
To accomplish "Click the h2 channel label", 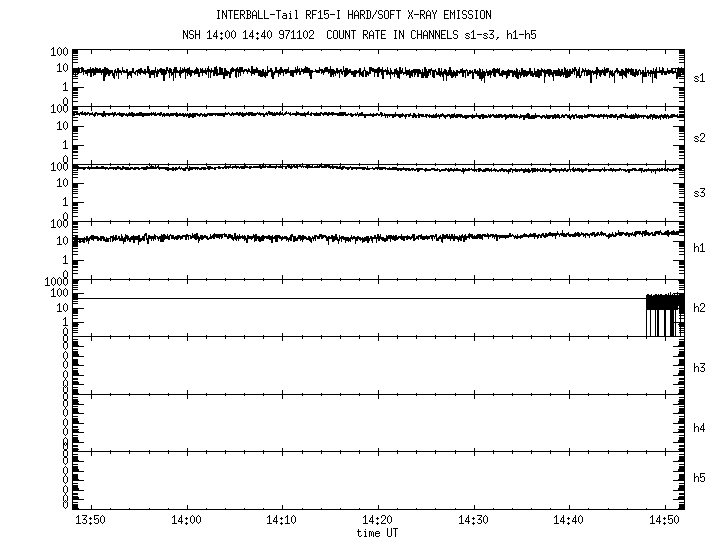I will click(x=700, y=308).
